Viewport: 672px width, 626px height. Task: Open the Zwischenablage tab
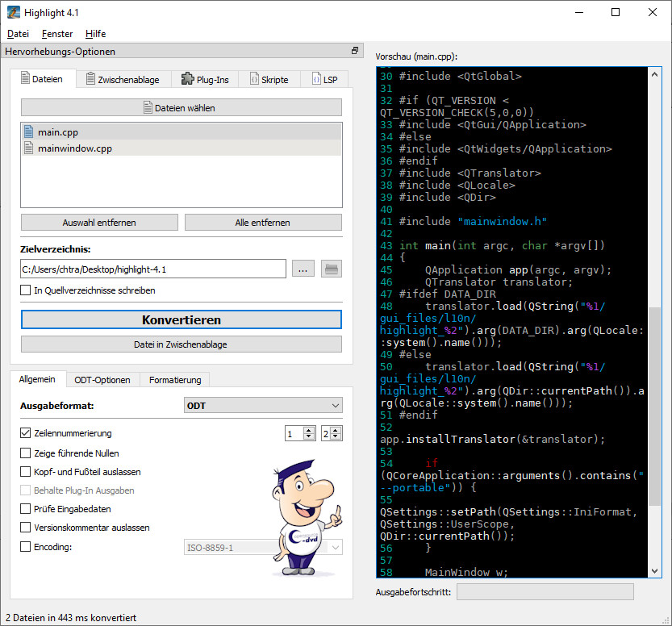pos(122,80)
